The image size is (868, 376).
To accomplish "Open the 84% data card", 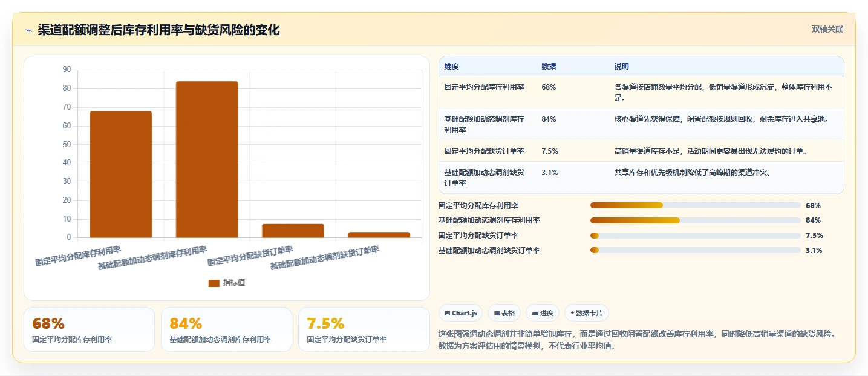I will [226, 329].
